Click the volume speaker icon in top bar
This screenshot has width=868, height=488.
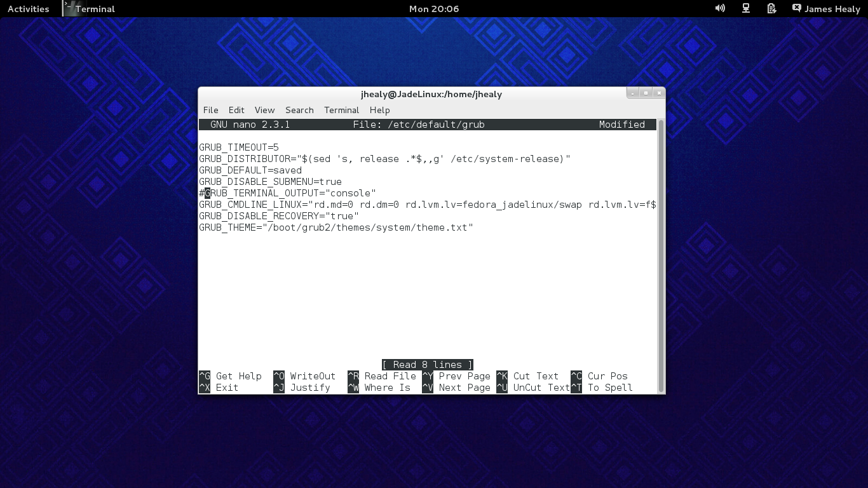coord(720,8)
